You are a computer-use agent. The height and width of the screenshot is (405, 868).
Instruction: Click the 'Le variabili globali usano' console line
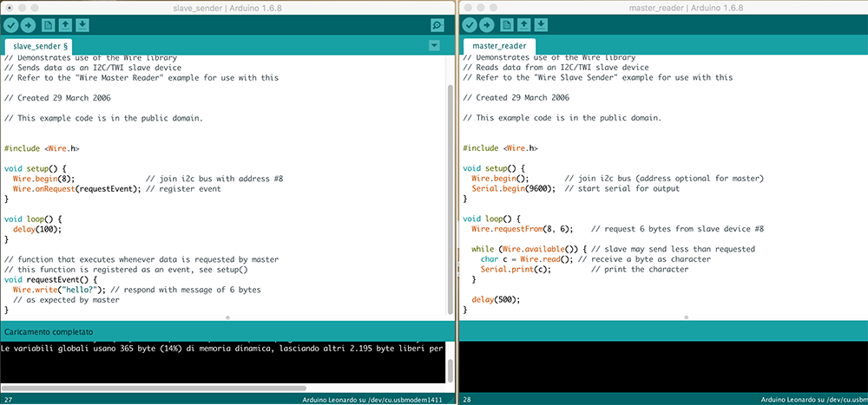pyautogui.click(x=222, y=349)
